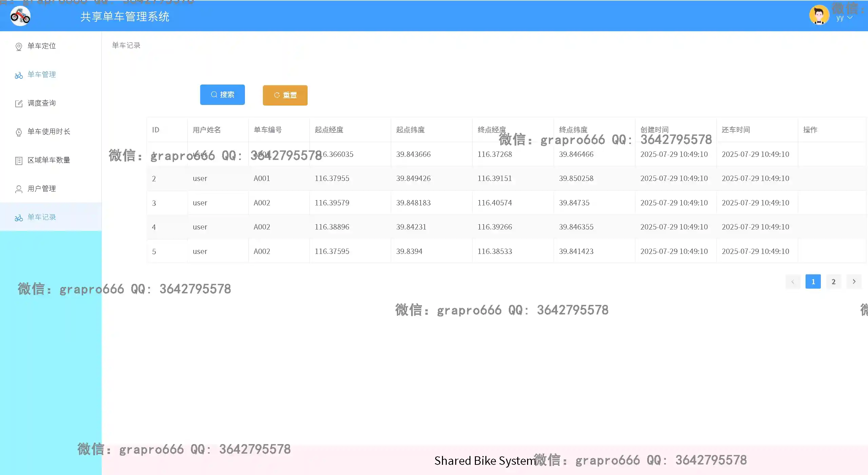Expand the yy account dropdown arrow
This screenshot has height=475, width=868.
tap(850, 18)
